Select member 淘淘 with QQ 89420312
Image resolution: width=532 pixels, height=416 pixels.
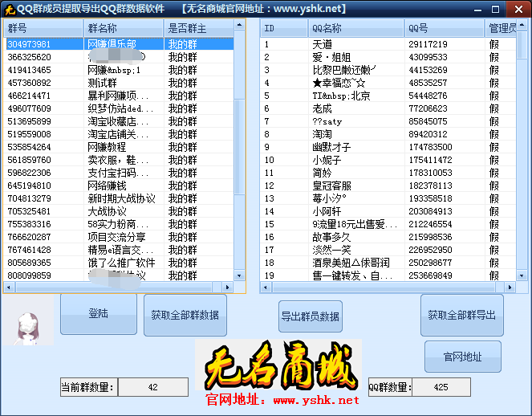388,134
